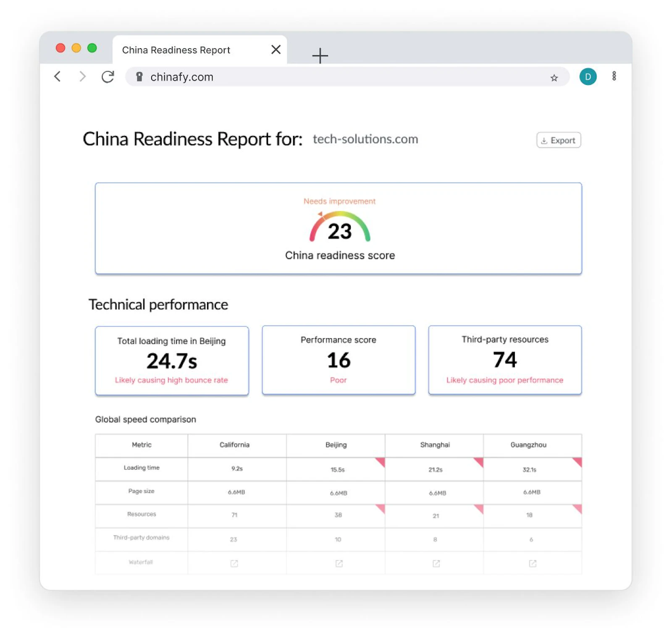Click the red window close button

coord(60,48)
